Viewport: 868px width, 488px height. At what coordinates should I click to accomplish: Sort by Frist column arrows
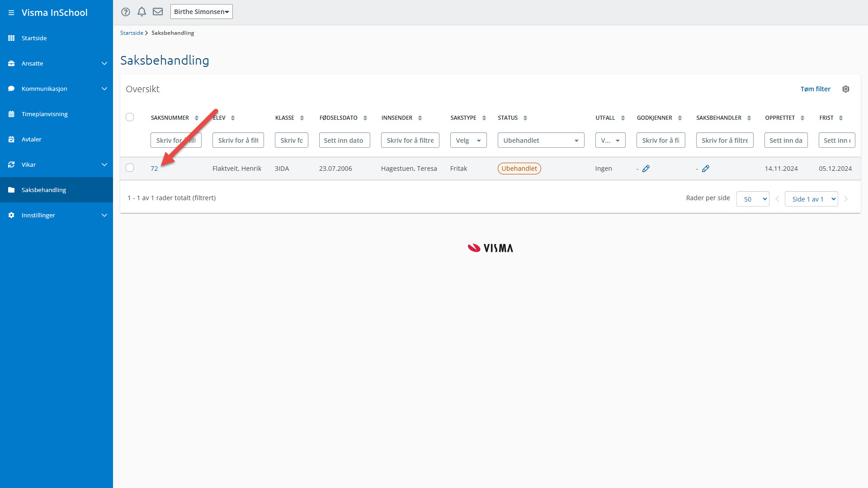tap(841, 118)
